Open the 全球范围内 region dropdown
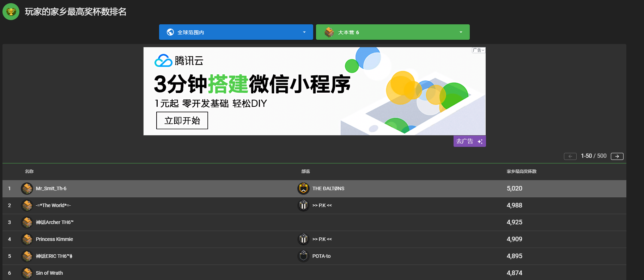This screenshot has width=644, height=280. pyautogui.click(x=236, y=32)
